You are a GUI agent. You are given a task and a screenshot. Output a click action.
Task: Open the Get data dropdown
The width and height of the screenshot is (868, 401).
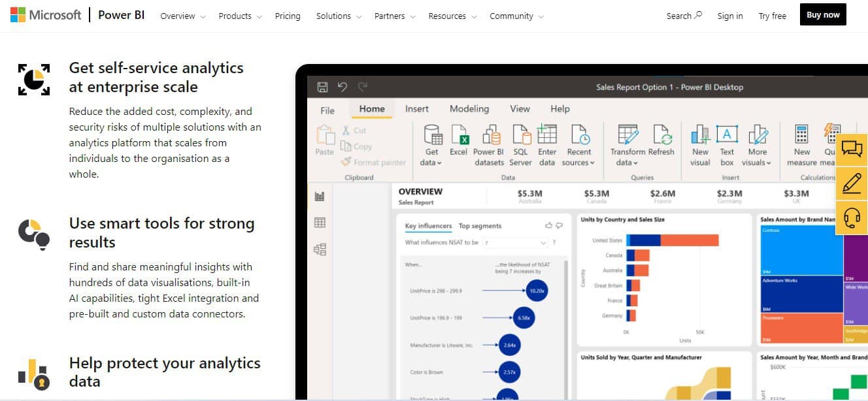[432, 145]
